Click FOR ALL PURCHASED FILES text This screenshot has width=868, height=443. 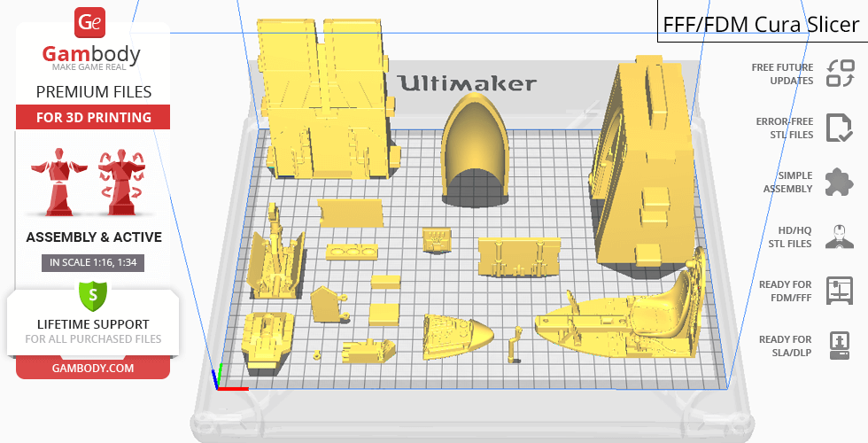click(x=93, y=338)
